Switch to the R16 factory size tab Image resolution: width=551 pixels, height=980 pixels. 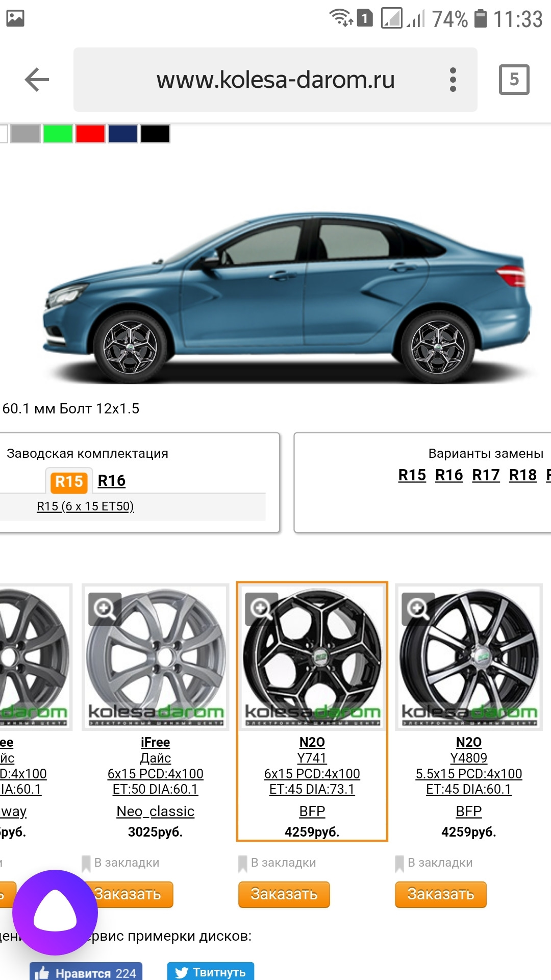[112, 480]
